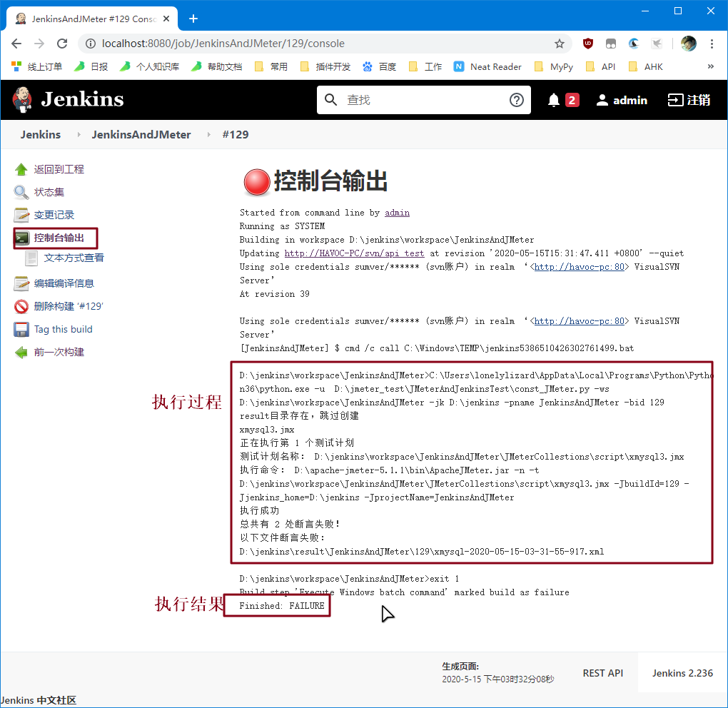Expand the bookmarks overflow chevron
The height and width of the screenshot is (708, 728).
pyautogui.click(x=710, y=66)
